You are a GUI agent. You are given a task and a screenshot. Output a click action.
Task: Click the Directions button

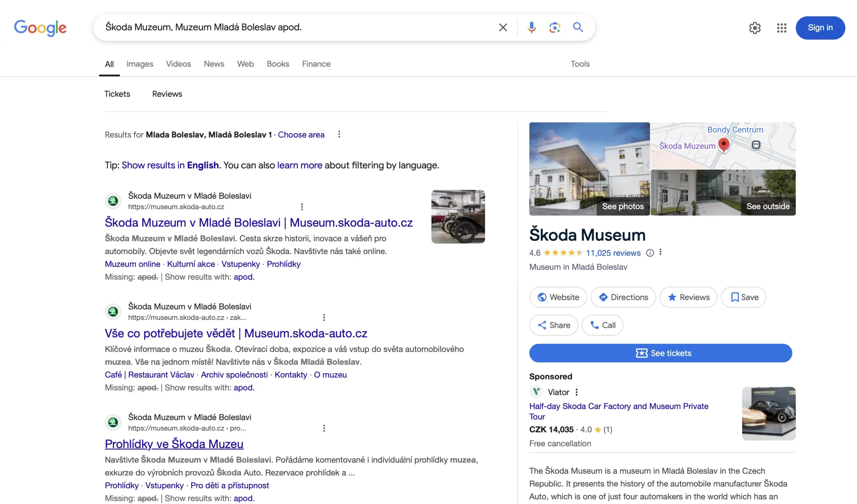[623, 297]
